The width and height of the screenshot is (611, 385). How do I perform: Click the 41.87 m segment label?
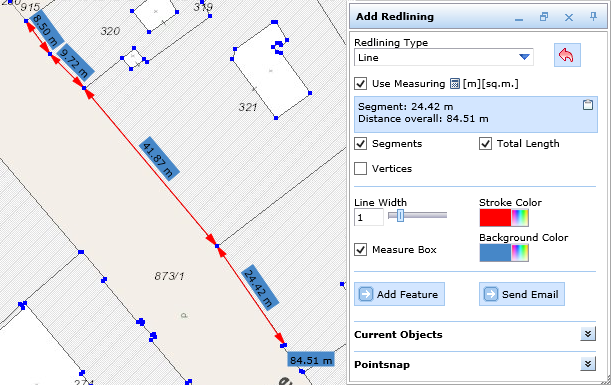point(159,159)
